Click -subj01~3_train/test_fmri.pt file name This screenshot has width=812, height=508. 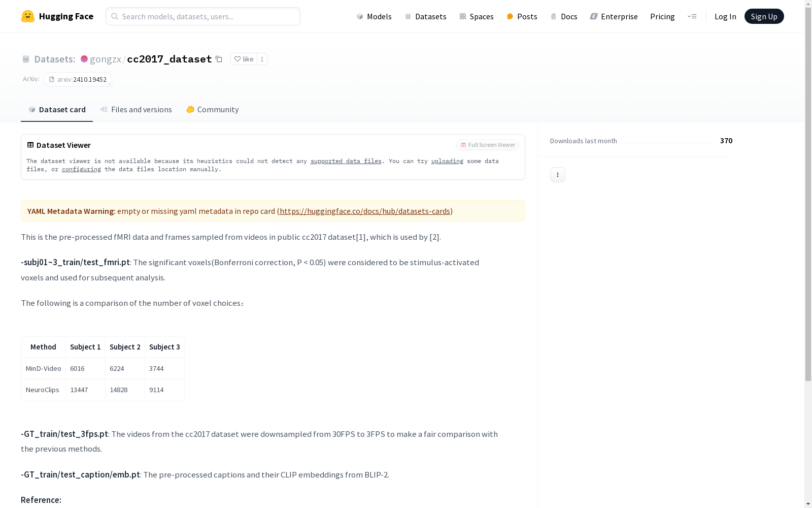tap(75, 262)
